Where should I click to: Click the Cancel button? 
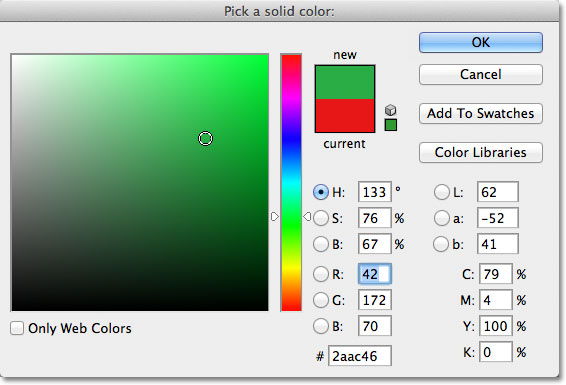click(481, 74)
